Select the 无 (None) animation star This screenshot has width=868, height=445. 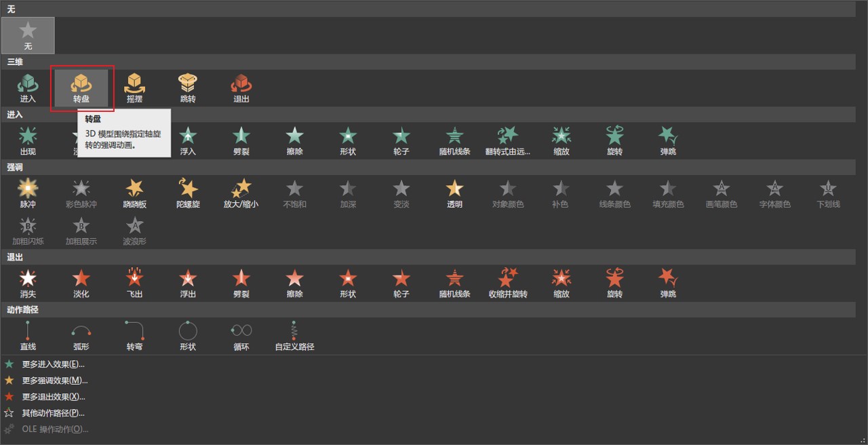[x=28, y=35]
